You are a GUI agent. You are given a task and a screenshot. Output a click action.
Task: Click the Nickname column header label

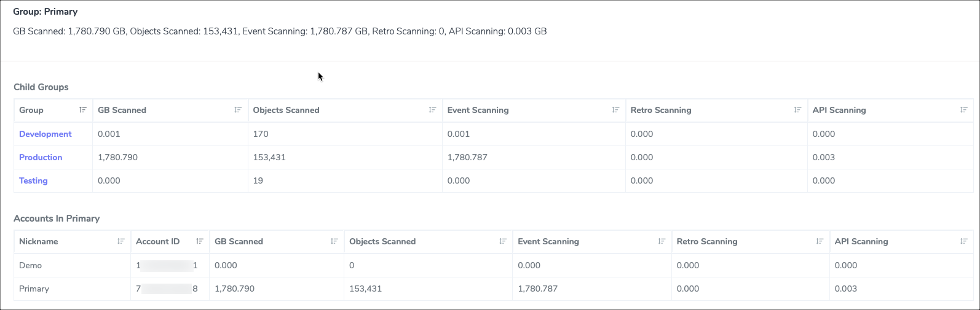tap(39, 241)
